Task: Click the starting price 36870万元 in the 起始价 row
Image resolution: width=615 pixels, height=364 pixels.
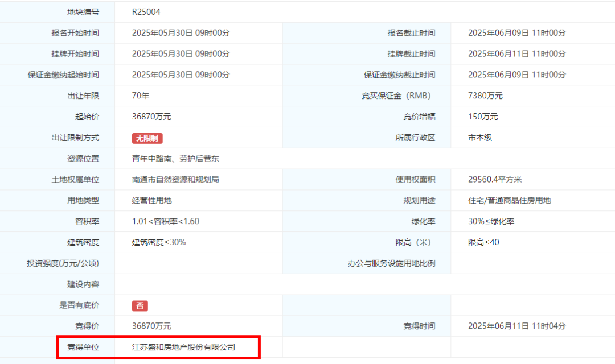Action: tap(152, 117)
